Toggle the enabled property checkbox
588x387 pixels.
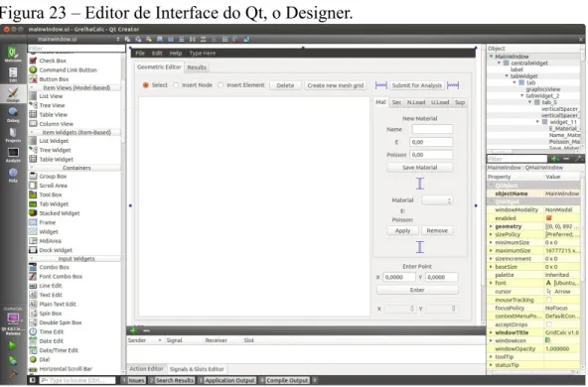pyautogui.click(x=548, y=218)
